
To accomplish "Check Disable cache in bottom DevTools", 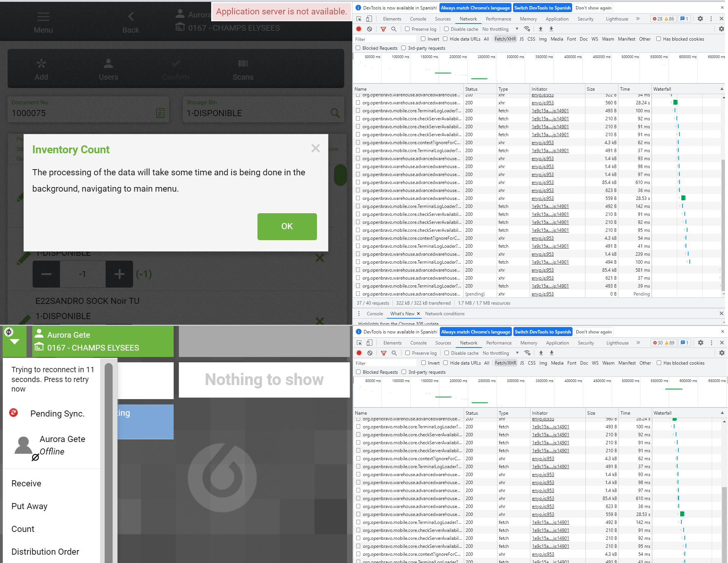I will pos(447,353).
